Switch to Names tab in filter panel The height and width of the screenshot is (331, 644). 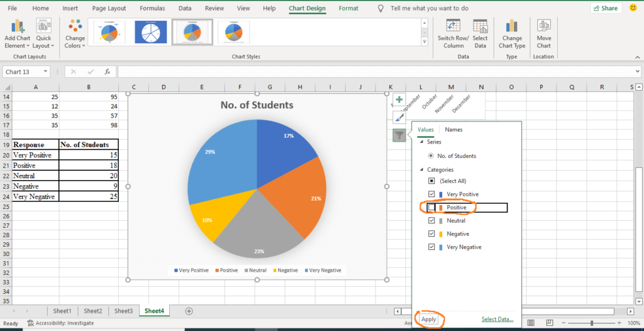point(453,130)
